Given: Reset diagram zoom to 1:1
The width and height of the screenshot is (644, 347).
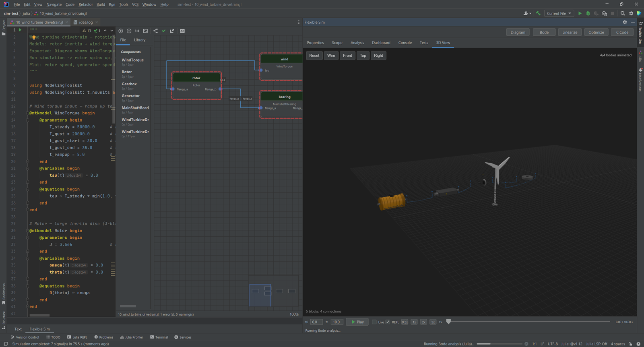Looking at the screenshot, I should pos(137,31).
